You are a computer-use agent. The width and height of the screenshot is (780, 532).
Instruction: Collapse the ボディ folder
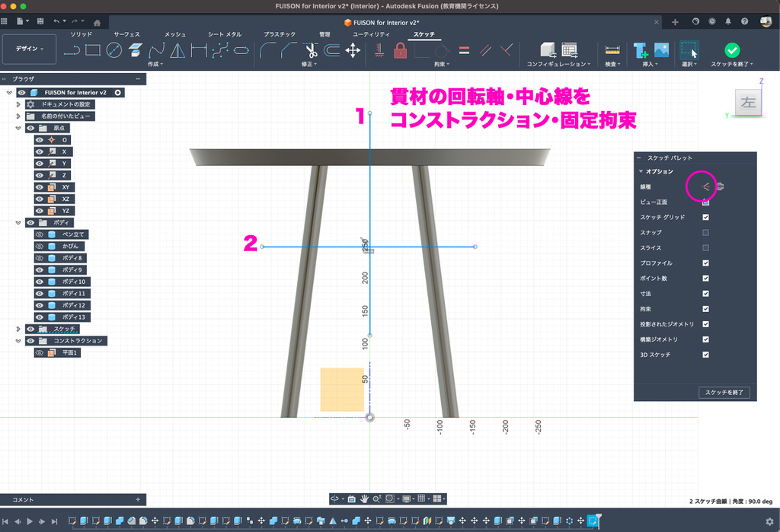[19, 222]
